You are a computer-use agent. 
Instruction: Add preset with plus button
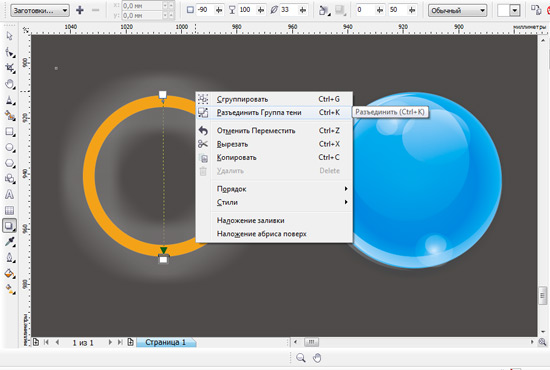tap(80, 10)
